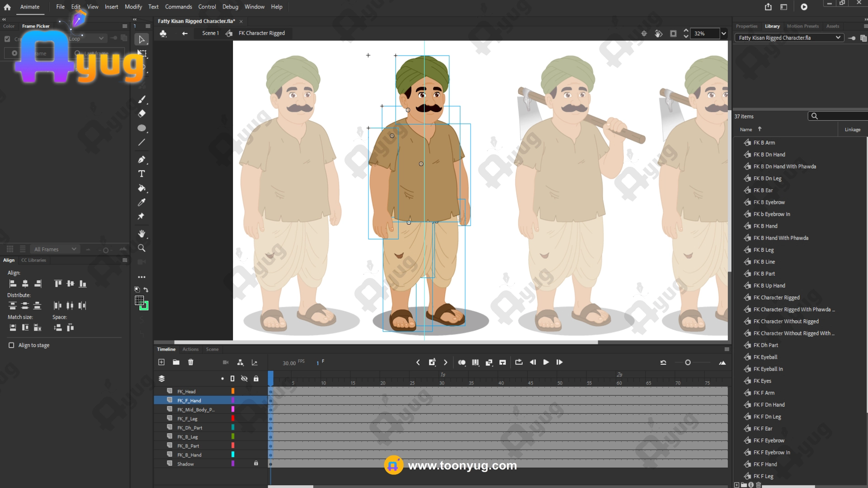The width and height of the screenshot is (868, 488).
Task: Expand the All Frames dropdown
Action: (x=74, y=249)
